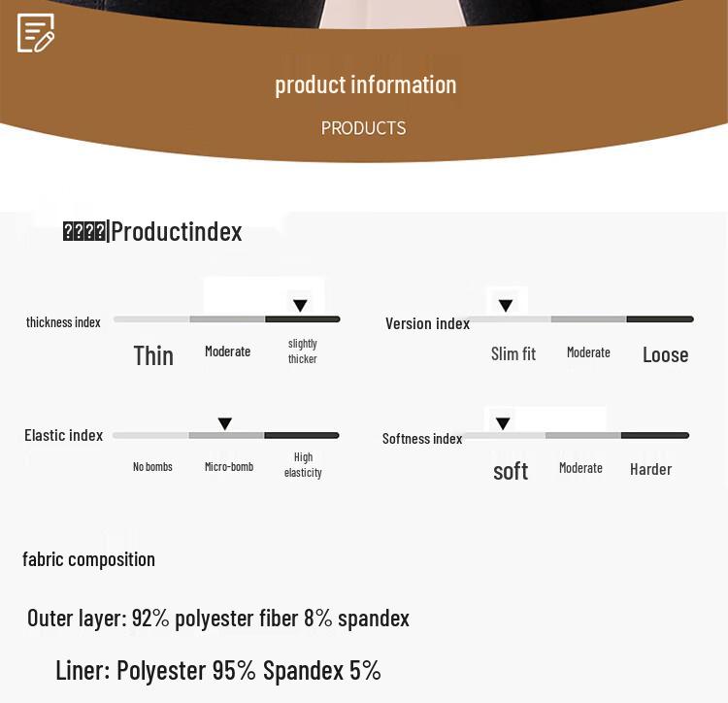The image size is (728, 703).
Task: Click the 'product information' heading
Action: coord(365,84)
